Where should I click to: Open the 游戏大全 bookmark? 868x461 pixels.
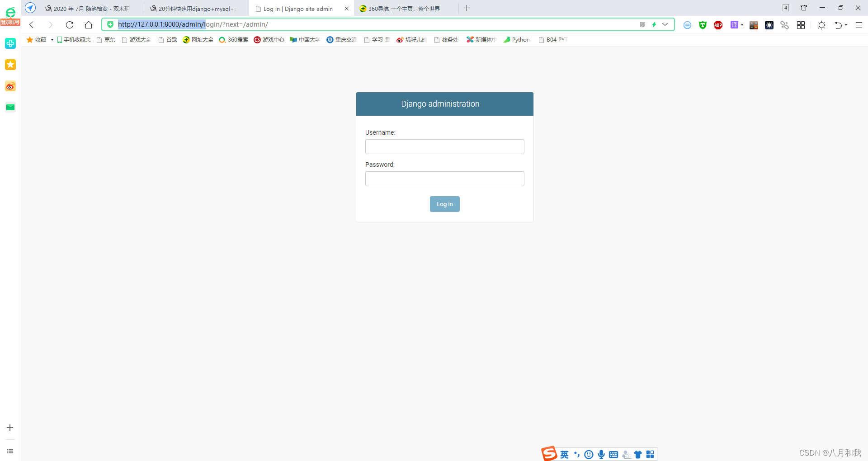pos(137,40)
